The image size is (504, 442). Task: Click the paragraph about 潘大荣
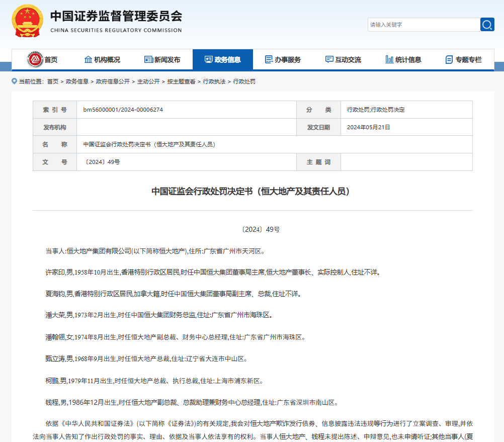pyautogui.click(x=159, y=315)
